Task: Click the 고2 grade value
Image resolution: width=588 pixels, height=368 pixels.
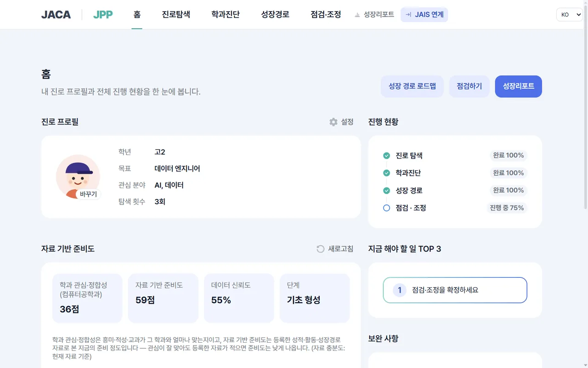Action: coord(160,152)
